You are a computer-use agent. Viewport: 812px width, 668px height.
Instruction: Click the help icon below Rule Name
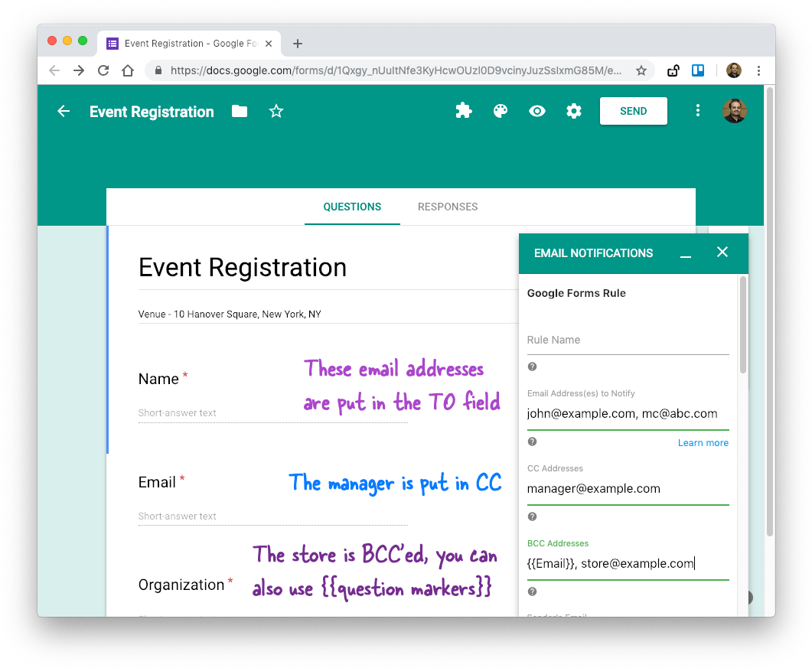[532, 367]
